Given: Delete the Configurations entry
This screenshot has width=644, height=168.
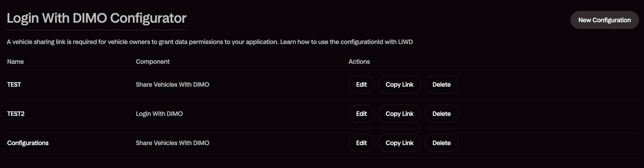Looking at the screenshot, I should point(441,143).
